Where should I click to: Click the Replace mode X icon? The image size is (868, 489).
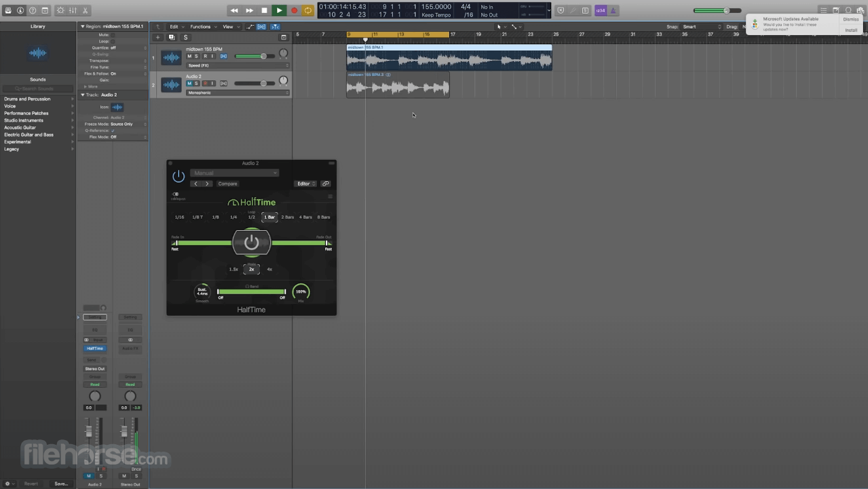[560, 10]
